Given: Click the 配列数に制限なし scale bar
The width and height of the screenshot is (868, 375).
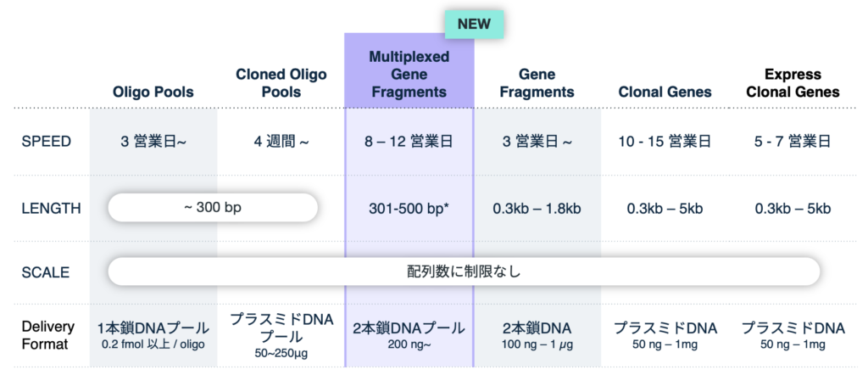Looking at the screenshot, I should (x=464, y=272).
